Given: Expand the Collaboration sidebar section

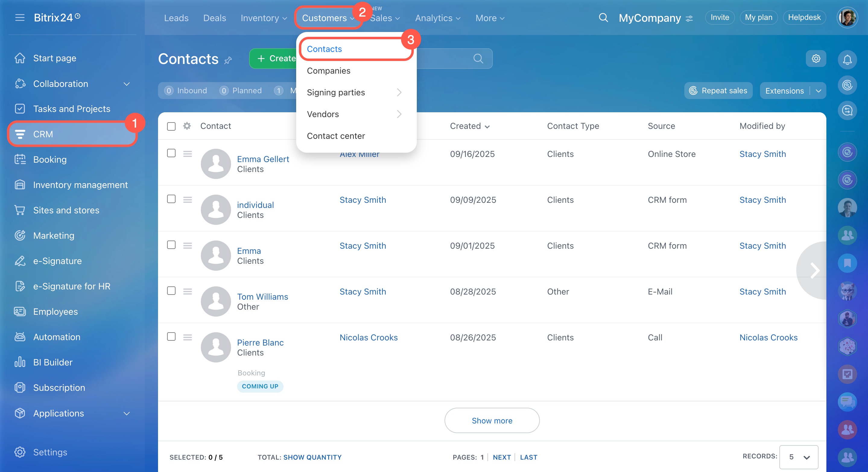Looking at the screenshot, I should 127,84.
